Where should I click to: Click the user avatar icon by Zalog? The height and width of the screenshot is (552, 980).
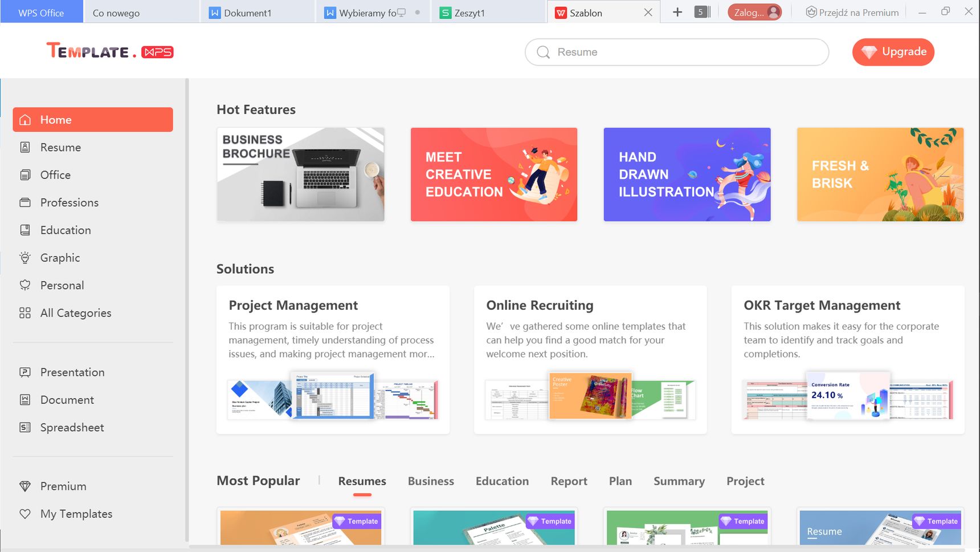773,12
